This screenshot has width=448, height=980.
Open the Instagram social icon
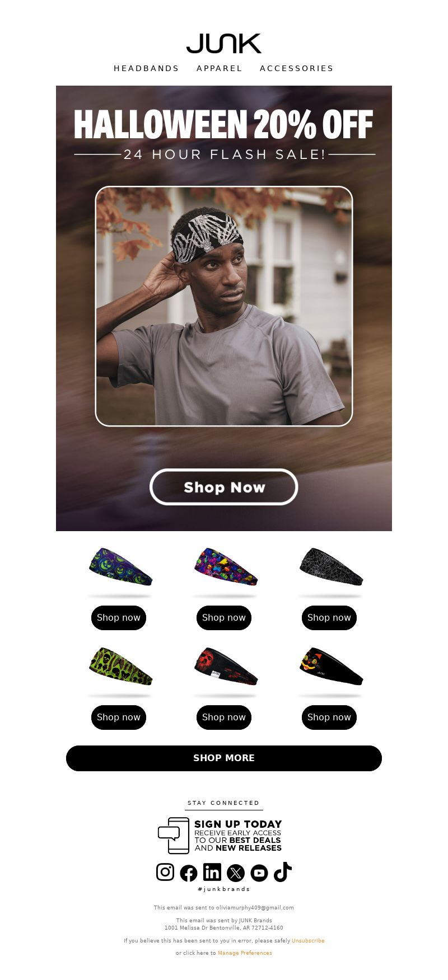(x=165, y=872)
